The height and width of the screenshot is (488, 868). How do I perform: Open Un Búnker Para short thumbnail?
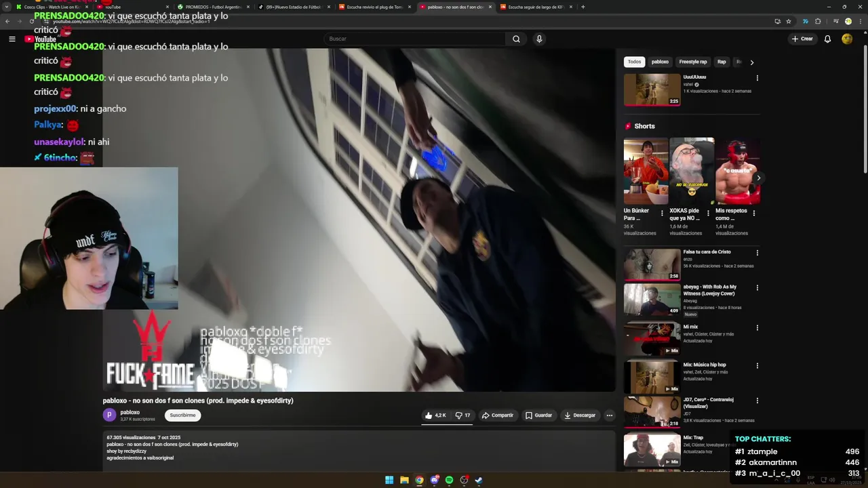646,171
